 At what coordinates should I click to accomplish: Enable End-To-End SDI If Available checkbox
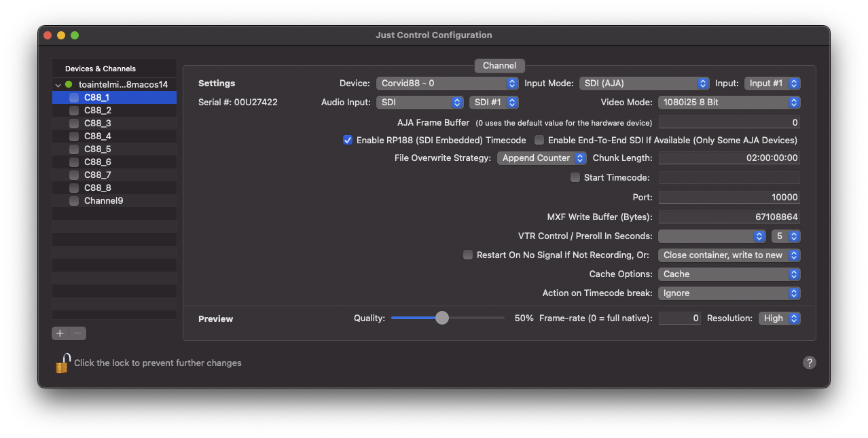539,141
